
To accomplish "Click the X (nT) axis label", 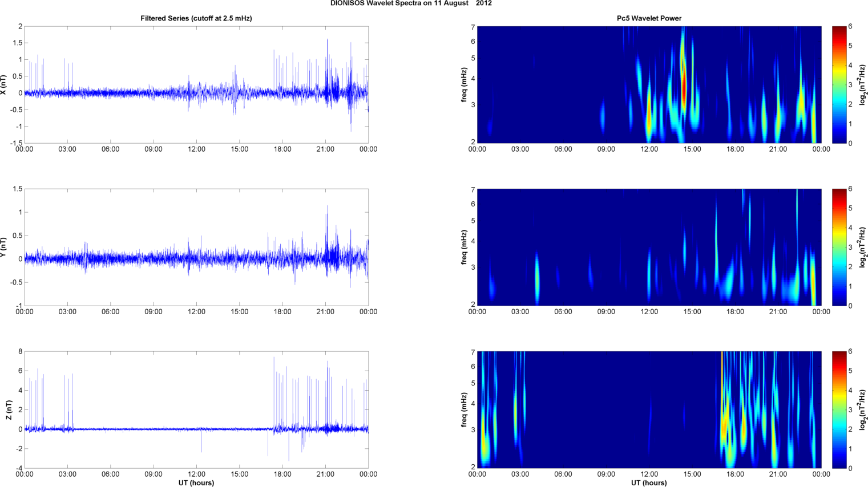I will point(4,84).
